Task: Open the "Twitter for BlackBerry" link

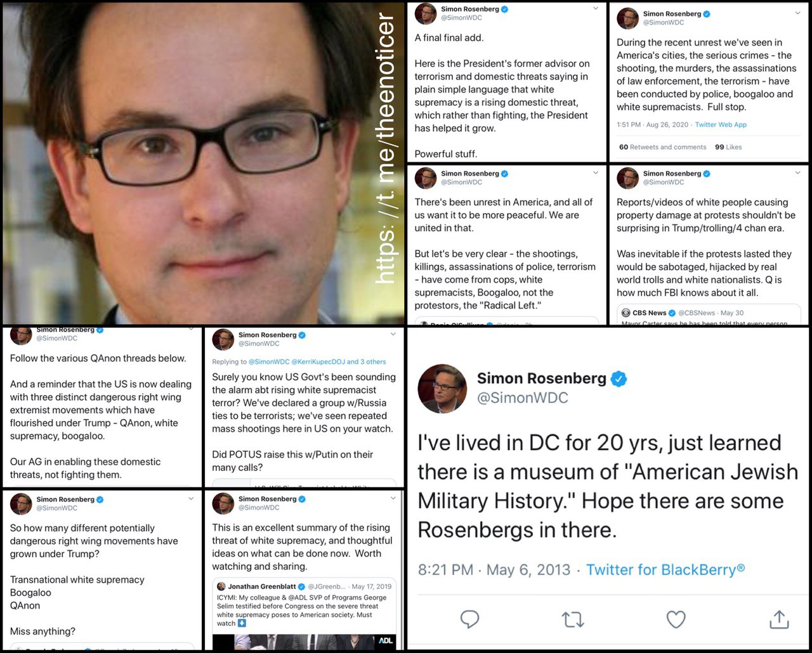Action: click(x=665, y=569)
